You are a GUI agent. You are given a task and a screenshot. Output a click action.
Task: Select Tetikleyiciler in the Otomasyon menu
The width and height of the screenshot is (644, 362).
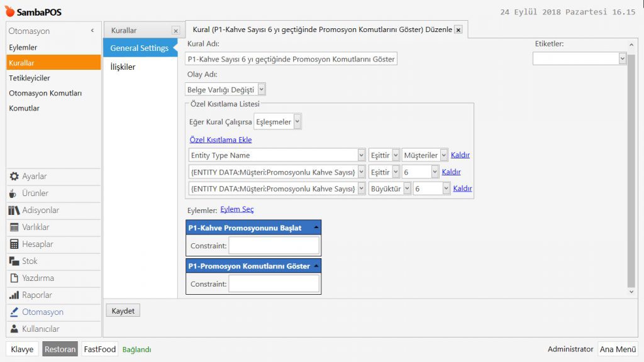(x=30, y=78)
